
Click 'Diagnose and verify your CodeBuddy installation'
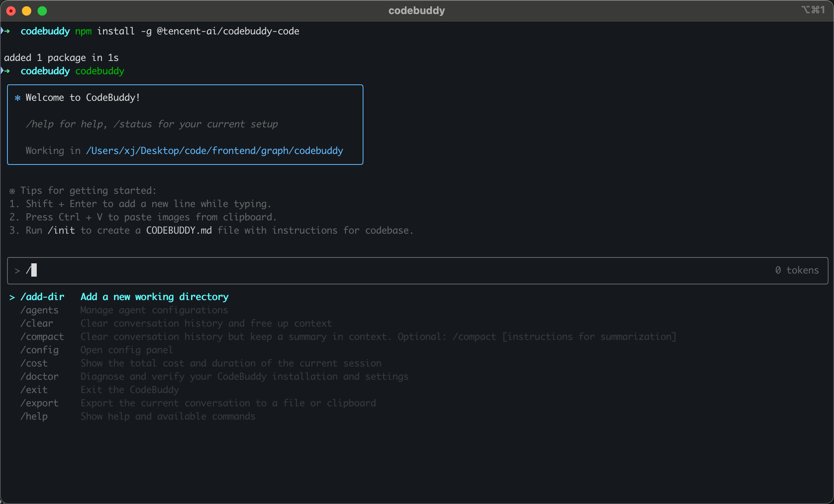244,377
